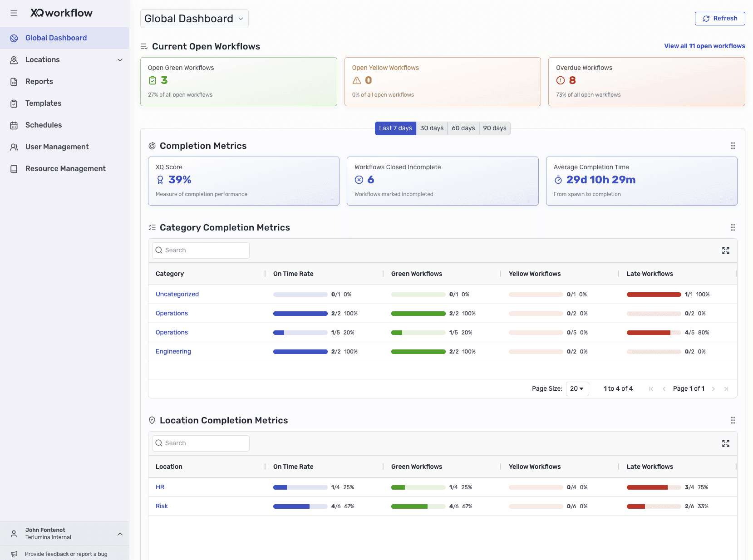This screenshot has width=753, height=560.
Task: View all 11 open workflows
Action: pos(704,46)
